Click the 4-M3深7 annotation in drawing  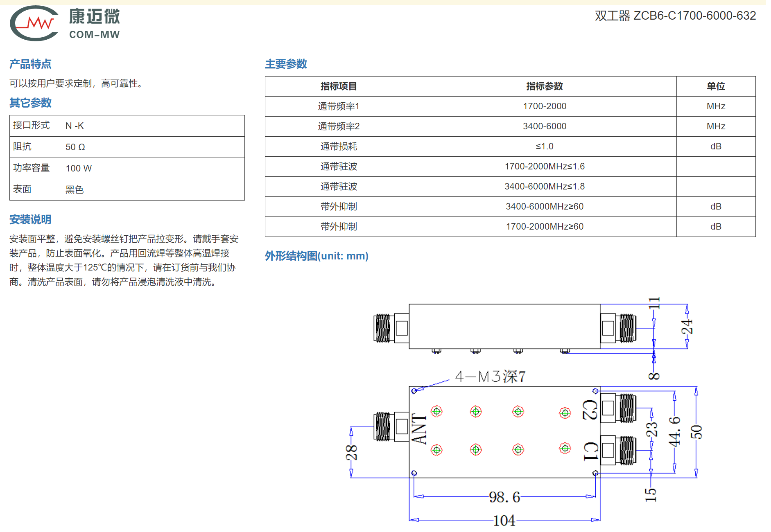pos(490,376)
